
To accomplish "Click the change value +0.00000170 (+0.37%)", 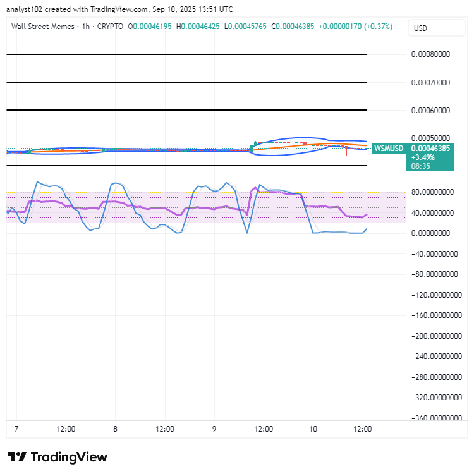I will tap(355, 27).
